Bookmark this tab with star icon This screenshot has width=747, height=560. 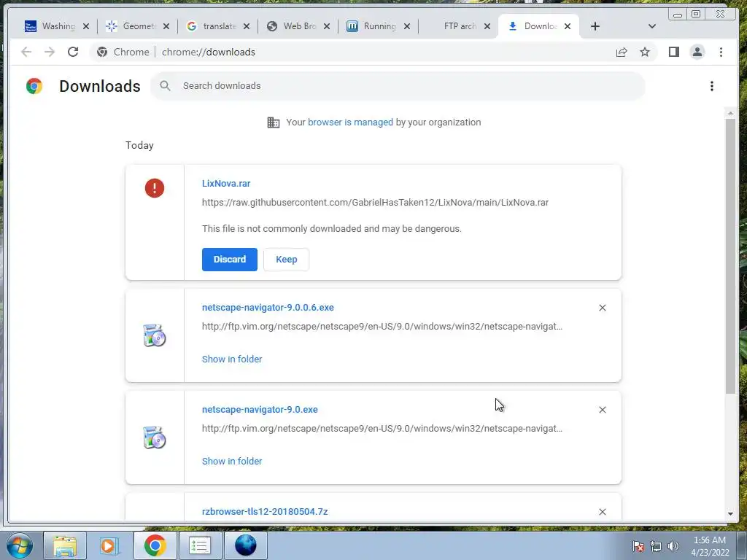[645, 52]
